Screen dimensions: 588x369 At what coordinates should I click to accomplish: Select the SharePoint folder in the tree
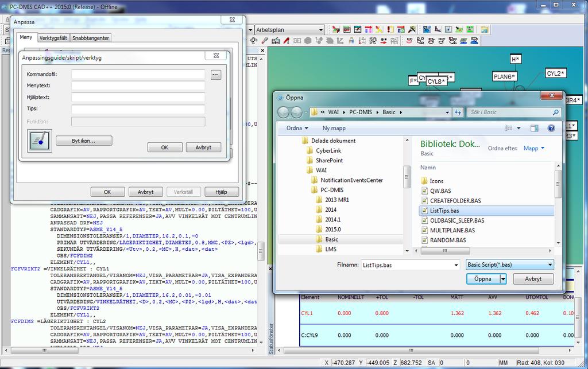point(329,160)
